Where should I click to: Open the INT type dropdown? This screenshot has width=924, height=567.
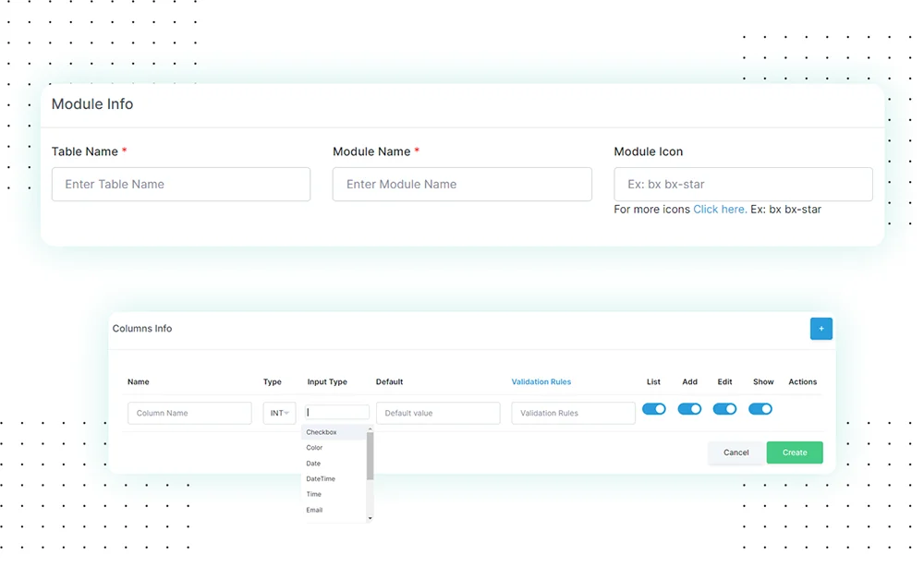click(x=279, y=413)
